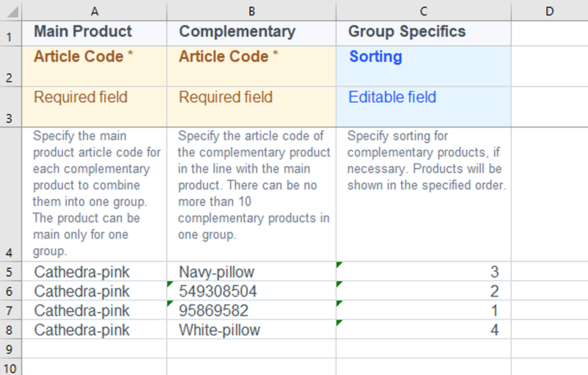588x375 pixels.
Task: Select column B header
Action: tap(252, 11)
